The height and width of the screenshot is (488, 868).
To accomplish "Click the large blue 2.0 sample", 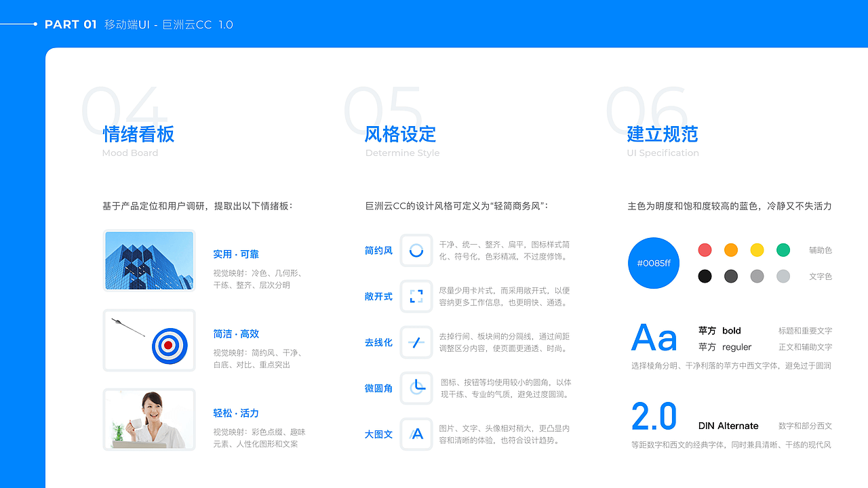I will pyautogui.click(x=654, y=416).
